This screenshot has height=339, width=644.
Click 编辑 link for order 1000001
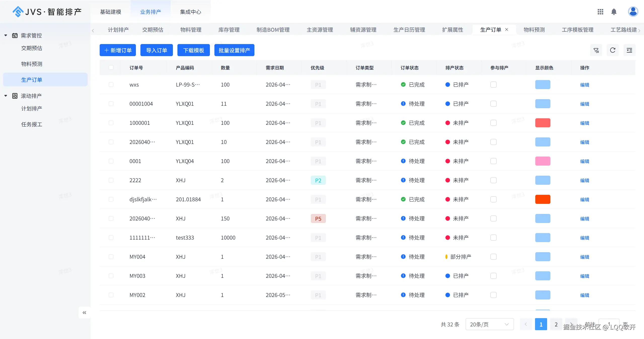pyautogui.click(x=585, y=123)
